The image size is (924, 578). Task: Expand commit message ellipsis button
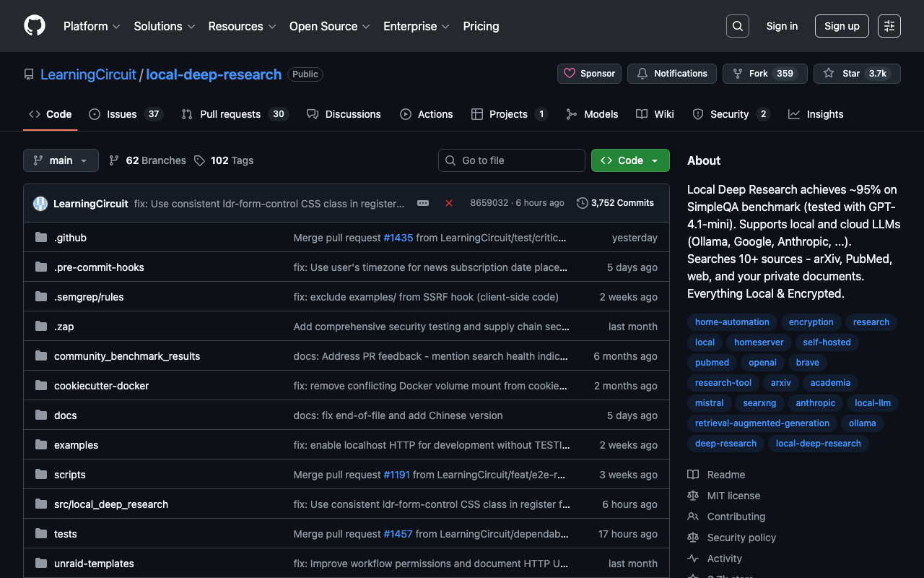click(423, 203)
